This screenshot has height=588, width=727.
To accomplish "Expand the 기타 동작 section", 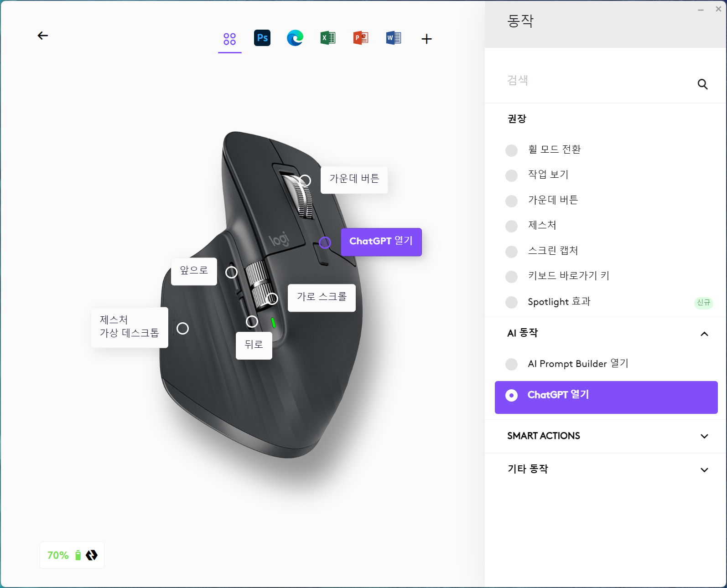I will tap(704, 470).
